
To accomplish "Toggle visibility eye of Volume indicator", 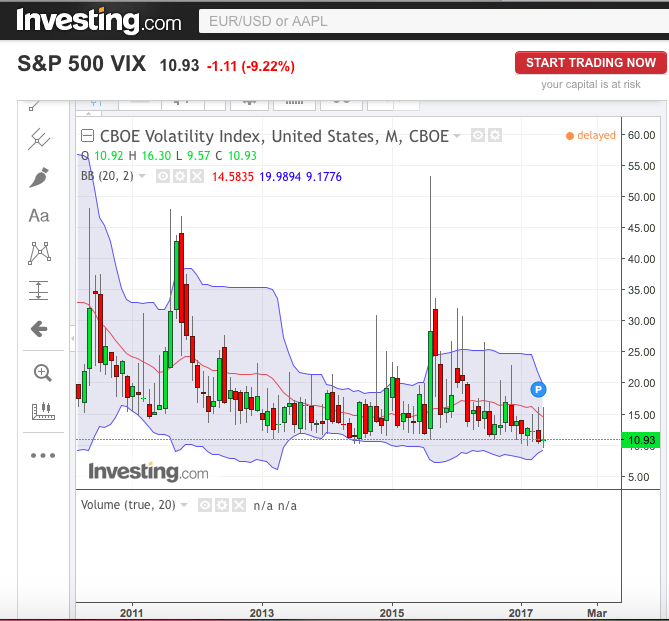I will [205, 505].
